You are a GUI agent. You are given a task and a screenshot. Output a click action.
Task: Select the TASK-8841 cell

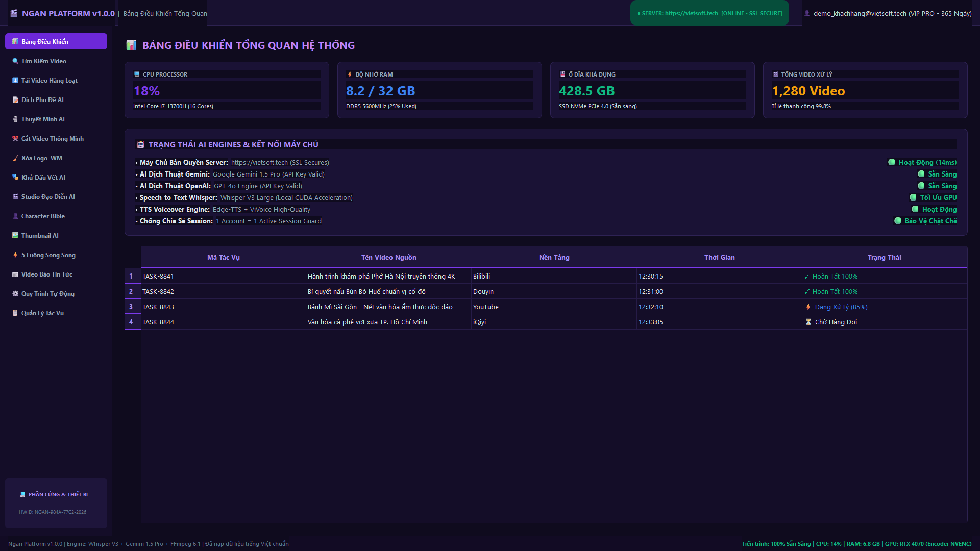[x=223, y=277]
